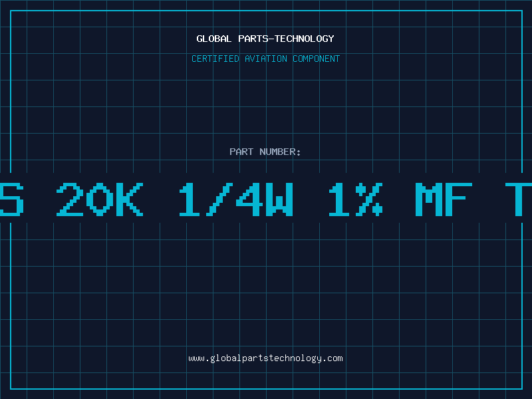Click the GLOBAL PARTS-TECHNOLOGY heading
This screenshot has width=532, height=399.
265,39
